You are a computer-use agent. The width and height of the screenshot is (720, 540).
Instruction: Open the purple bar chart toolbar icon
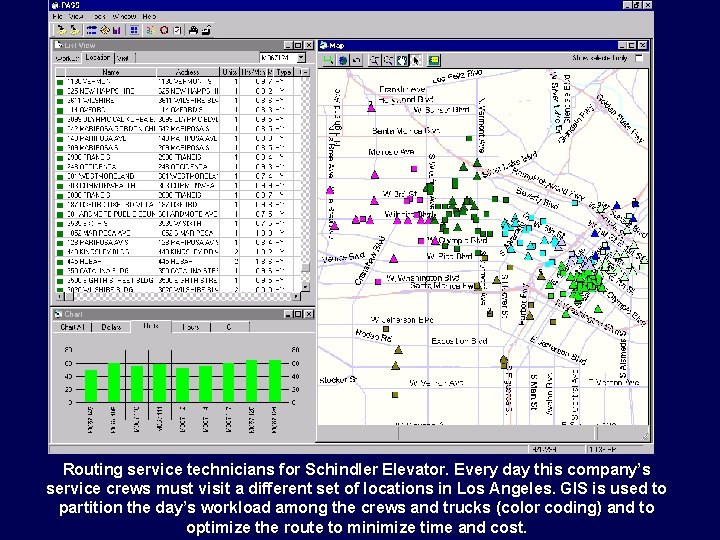point(117,30)
